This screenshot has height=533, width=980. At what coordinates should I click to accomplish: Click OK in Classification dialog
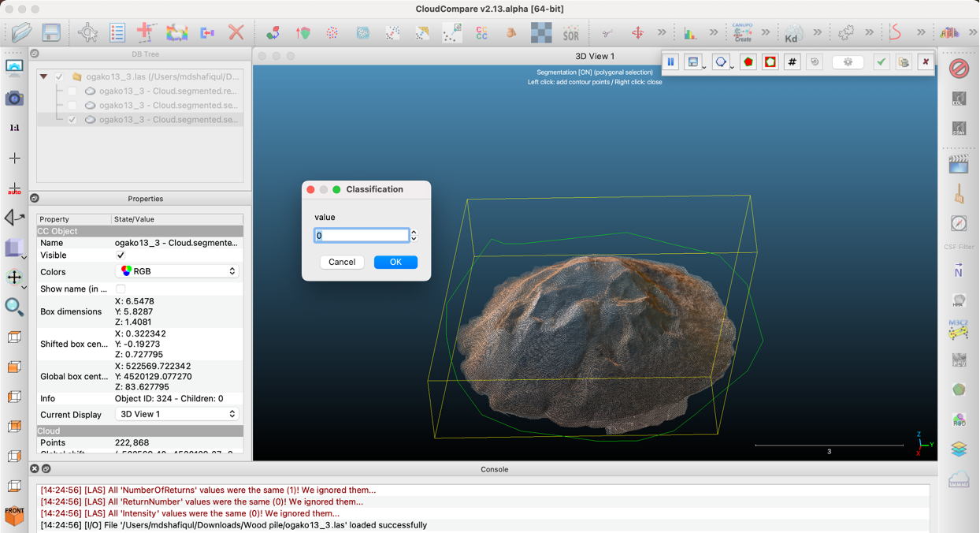[395, 262]
